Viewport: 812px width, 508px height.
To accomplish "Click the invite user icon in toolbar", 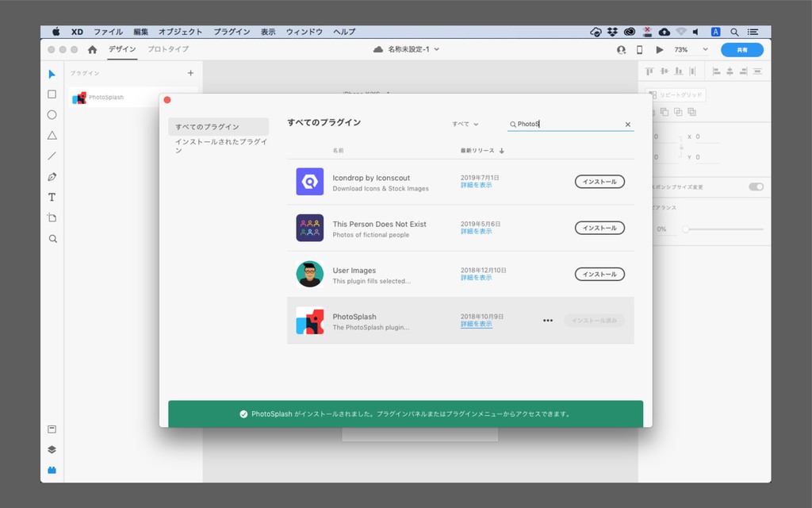I will pos(622,50).
